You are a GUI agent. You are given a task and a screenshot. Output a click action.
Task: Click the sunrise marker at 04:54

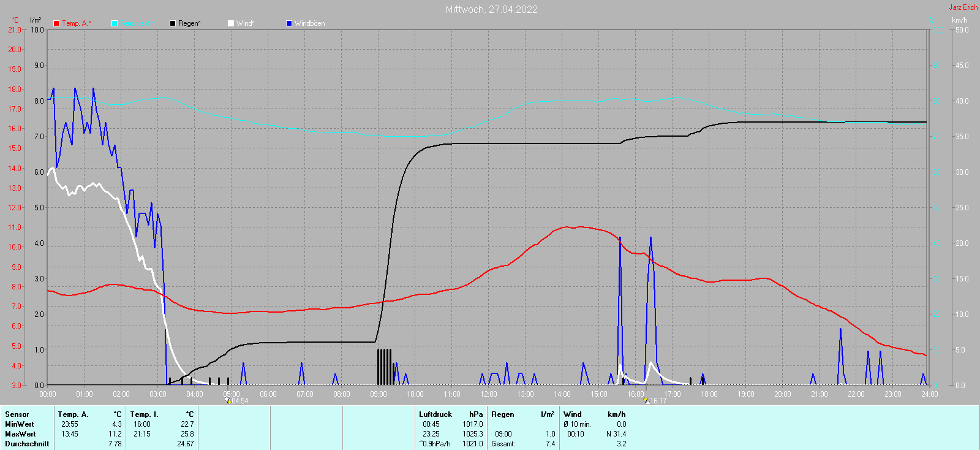(228, 400)
